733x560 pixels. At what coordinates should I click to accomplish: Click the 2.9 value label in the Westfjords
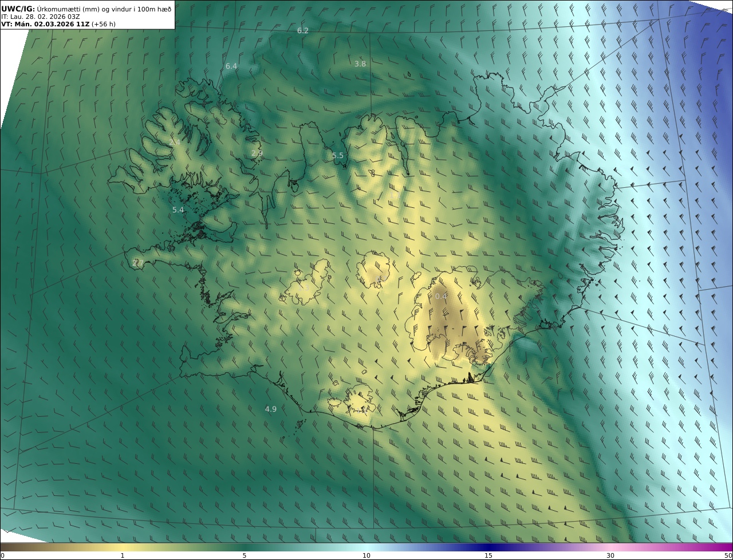tap(257, 153)
